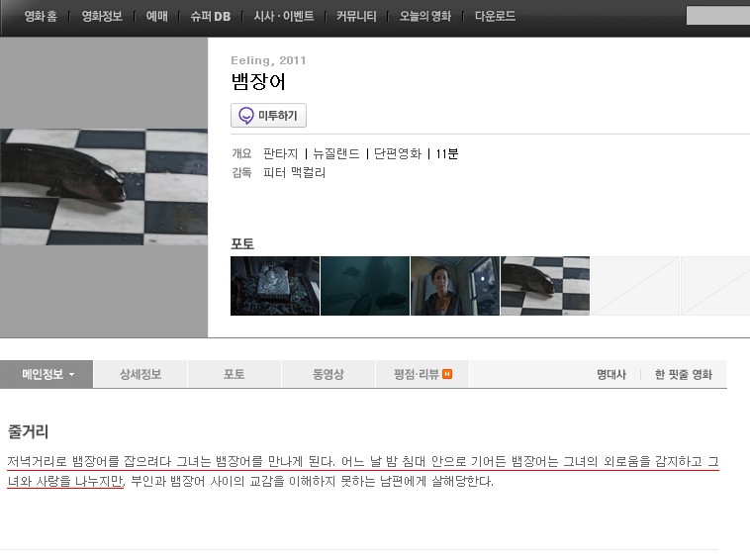The width and height of the screenshot is (750, 560).
Task: Click the search field in the top bar
Action: click(x=718, y=15)
